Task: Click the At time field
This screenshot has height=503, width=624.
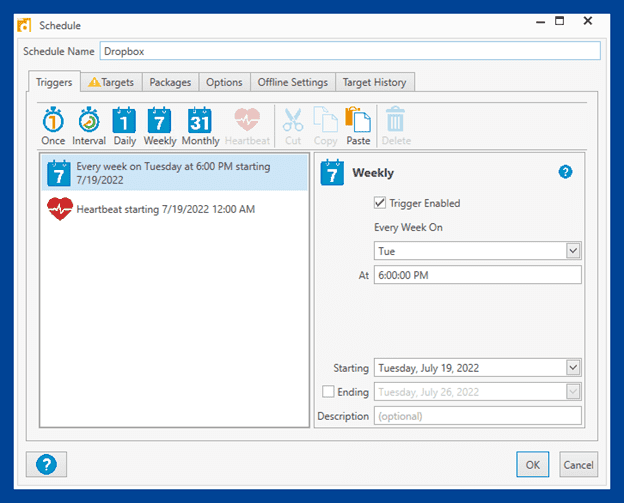Action: coord(478,275)
